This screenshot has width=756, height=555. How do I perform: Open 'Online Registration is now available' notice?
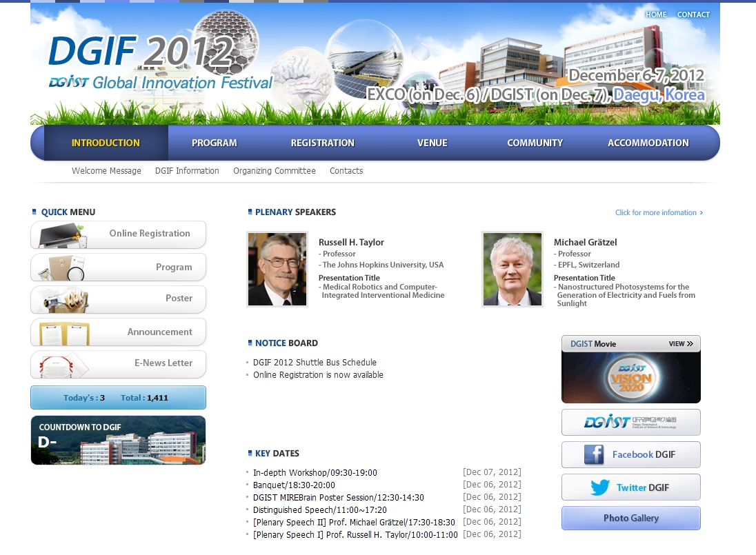[x=318, y=375]
